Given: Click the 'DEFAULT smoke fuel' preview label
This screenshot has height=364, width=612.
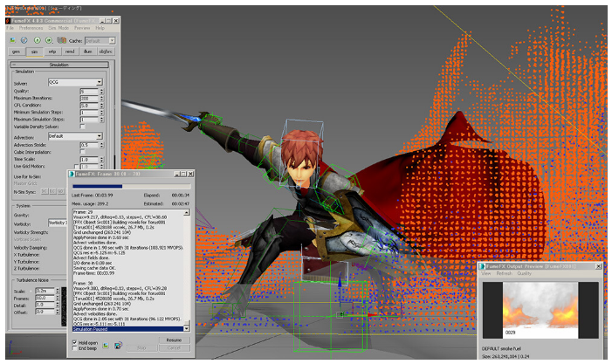Looking at the screenshot, I should click(501, 348).
